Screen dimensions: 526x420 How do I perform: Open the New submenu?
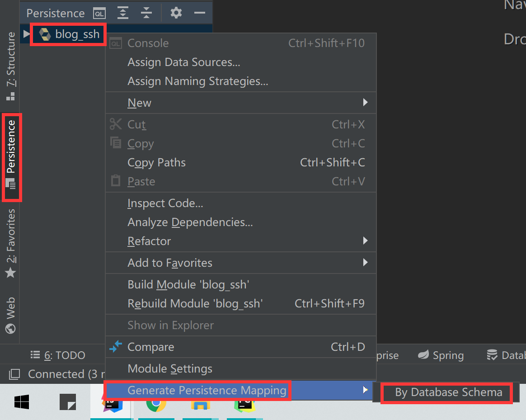coord(139,103)
